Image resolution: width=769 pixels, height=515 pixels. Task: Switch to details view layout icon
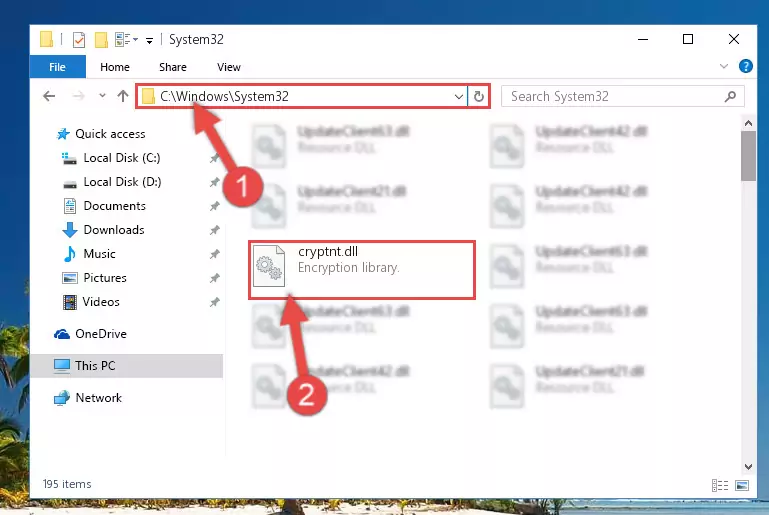(719, 485)
